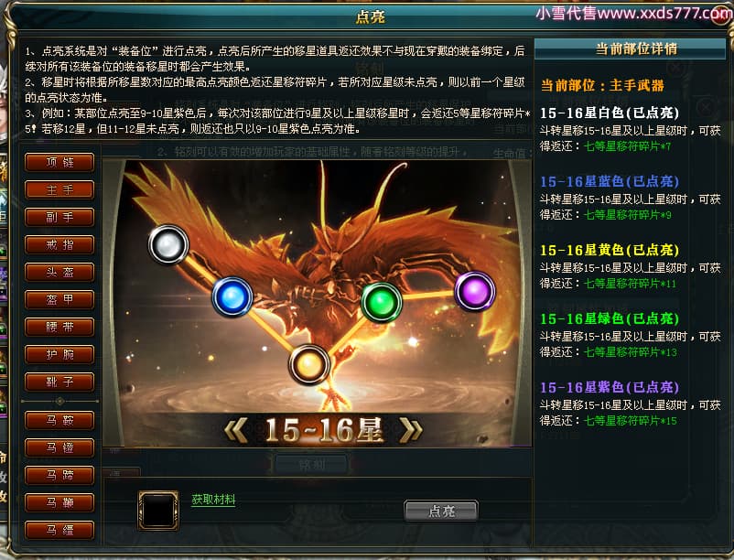This screenshot has height=560, width=734.
Task: Click the green star orb
Action: (x=382, y=302)
